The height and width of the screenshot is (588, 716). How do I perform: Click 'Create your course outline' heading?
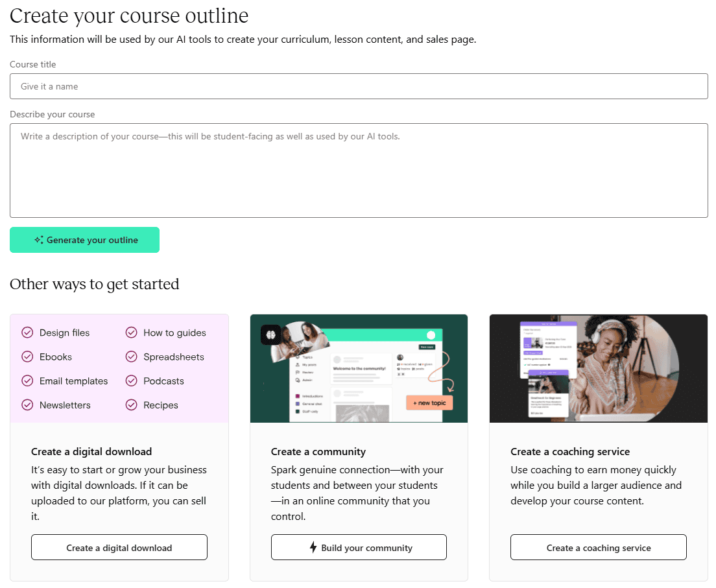(x=129, y=16)
